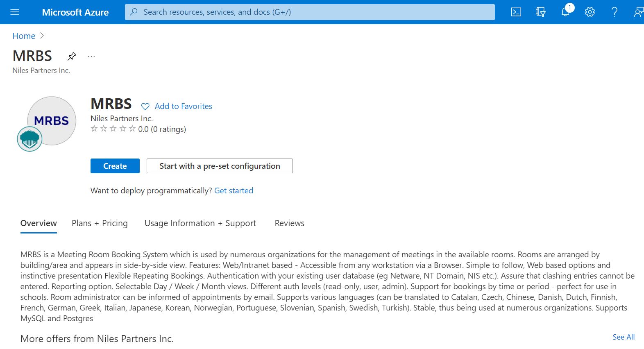Switch to the Plans + Pricing tab
644x349 pixels.
coord(100,223)
